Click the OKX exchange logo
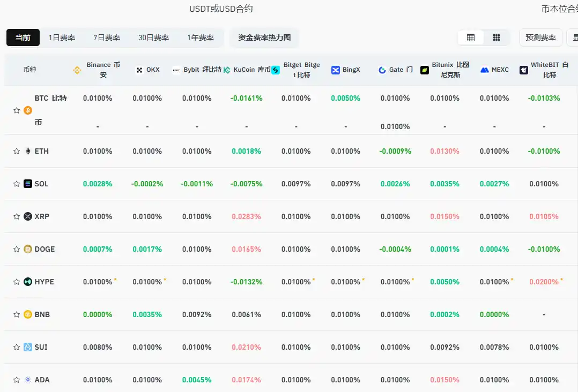The width and height of the screenshot is (578, 392). (139, 70)
